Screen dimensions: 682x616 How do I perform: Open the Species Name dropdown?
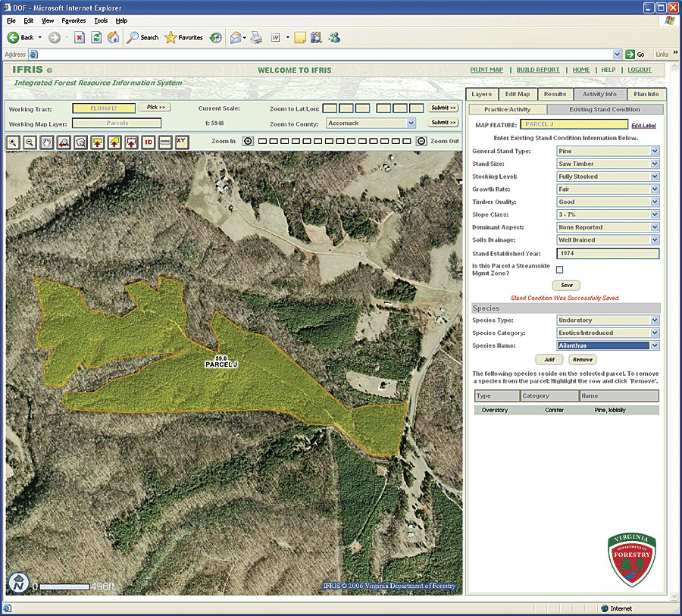(655, 346)
